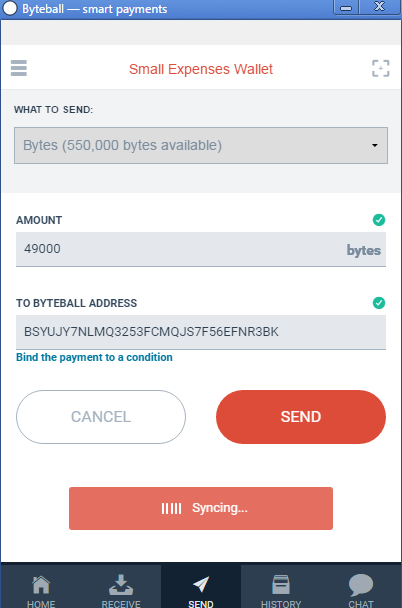This screenshot has height=608, width=402.
Task: Select the Send paper plane tab
Action: pyautogui.click(x=201, y=585)
